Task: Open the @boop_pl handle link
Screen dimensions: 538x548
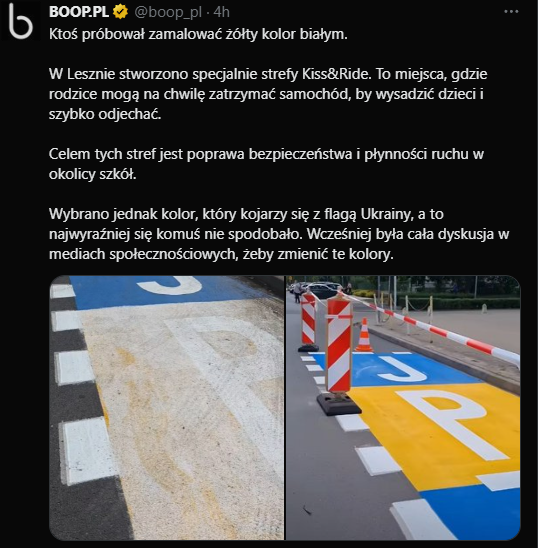Action: 168,13
